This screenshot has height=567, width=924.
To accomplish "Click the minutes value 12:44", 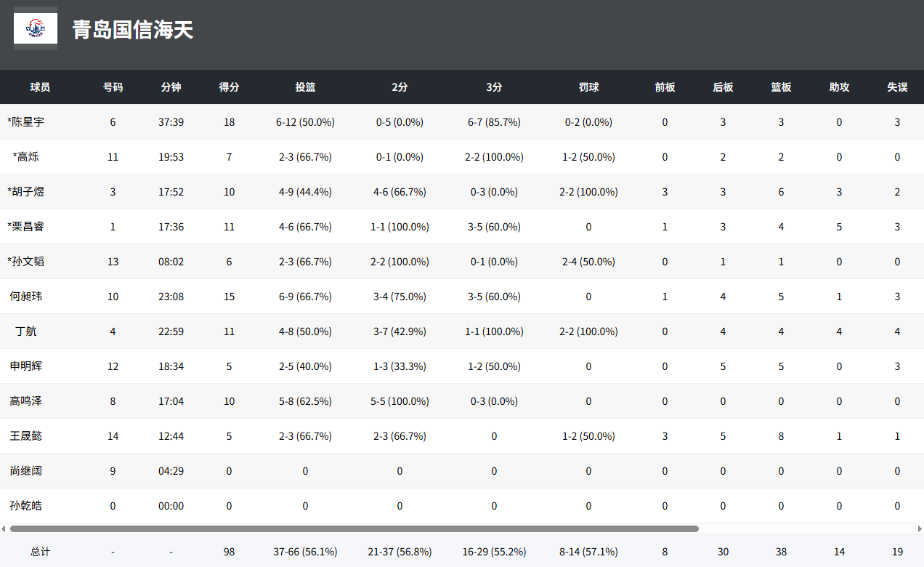I will [171, 436].
